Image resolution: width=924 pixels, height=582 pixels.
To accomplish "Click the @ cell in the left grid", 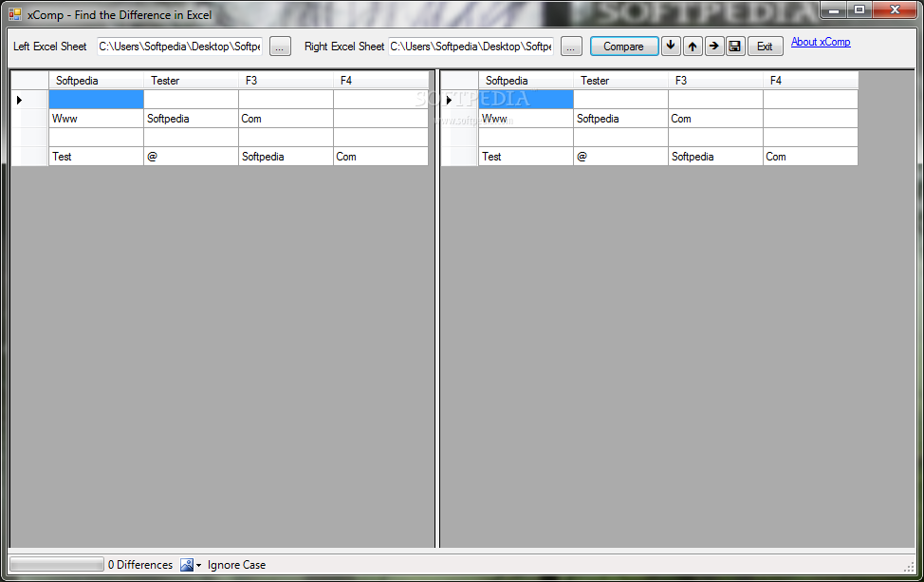I will coord(191,157).
